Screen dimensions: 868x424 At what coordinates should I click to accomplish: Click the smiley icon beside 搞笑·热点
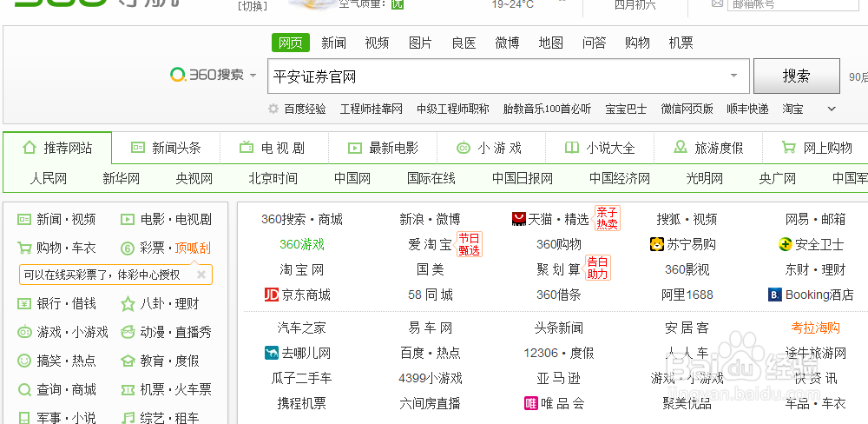(x=24, y=361)
